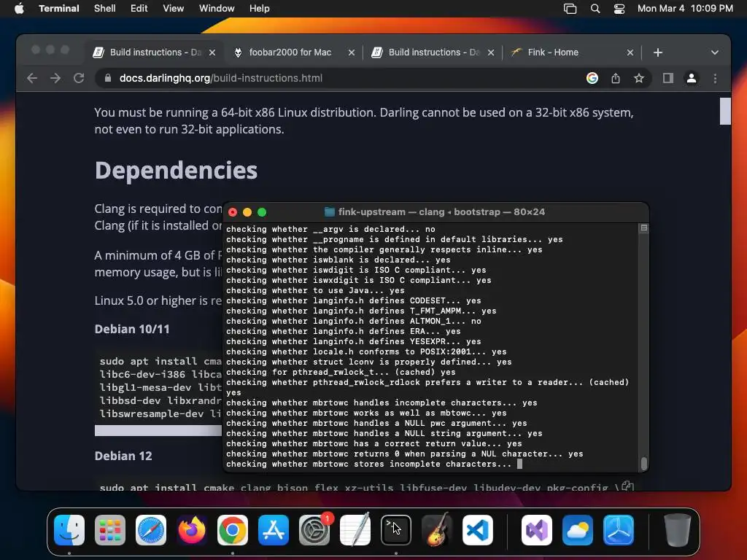The image size is (747, 560).
Task: Open the cloud weather app in Dock
Action: tap(578, 530)
